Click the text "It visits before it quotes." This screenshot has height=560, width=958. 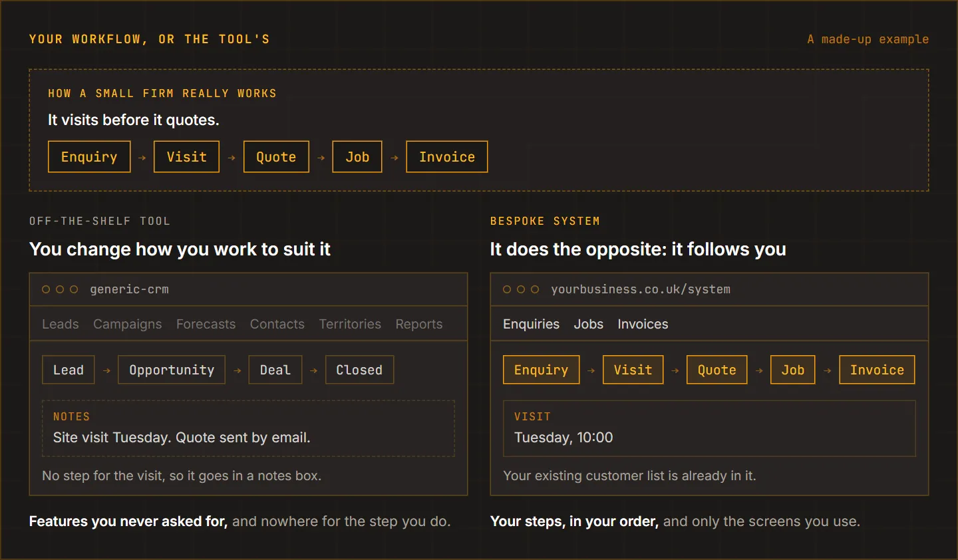[134, 120]
